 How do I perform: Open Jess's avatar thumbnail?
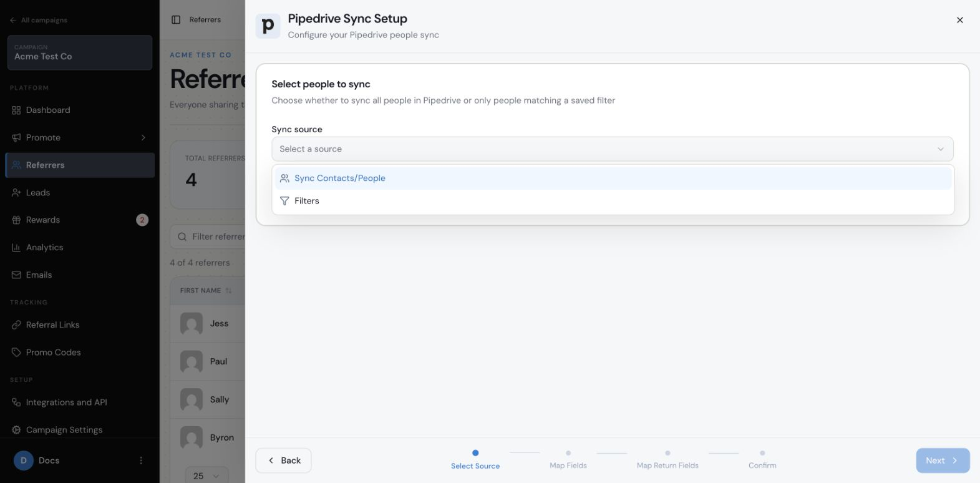(192, 324)
